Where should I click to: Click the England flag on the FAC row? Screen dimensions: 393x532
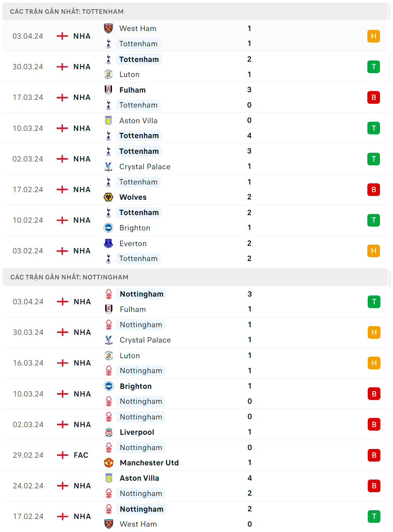[62, 455]
